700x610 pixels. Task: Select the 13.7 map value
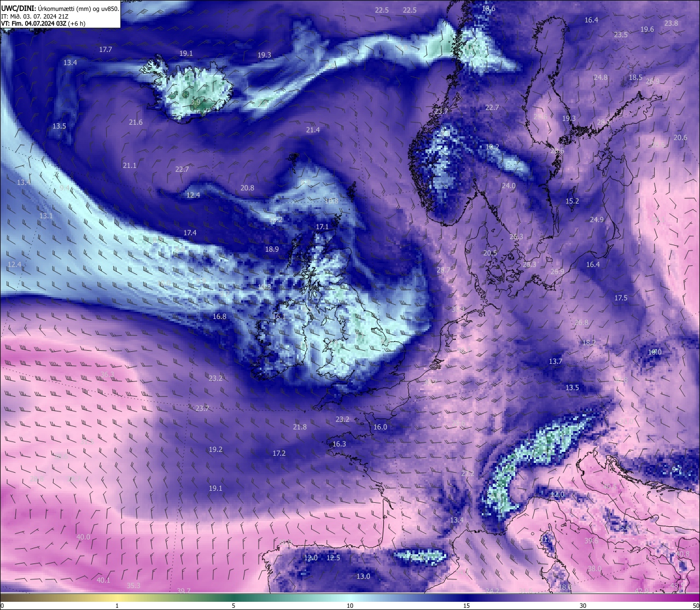(x=555, y=362)
